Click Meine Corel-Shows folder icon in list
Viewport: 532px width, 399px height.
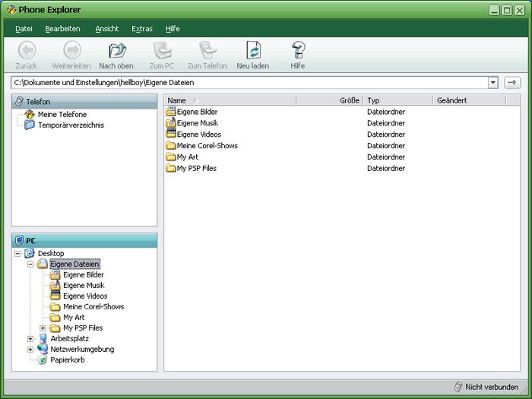171,146
